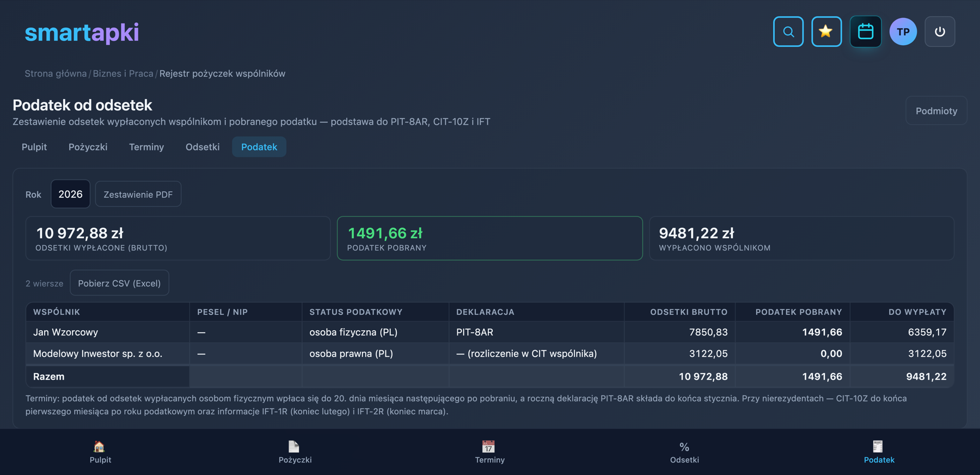Click the Razem total row label
This screenshot has width=980, height=475.
click(x=49, y=376)
